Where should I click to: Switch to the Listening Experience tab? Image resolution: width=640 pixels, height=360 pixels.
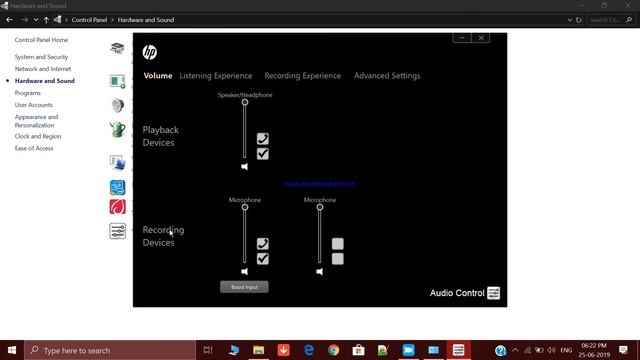216,76
